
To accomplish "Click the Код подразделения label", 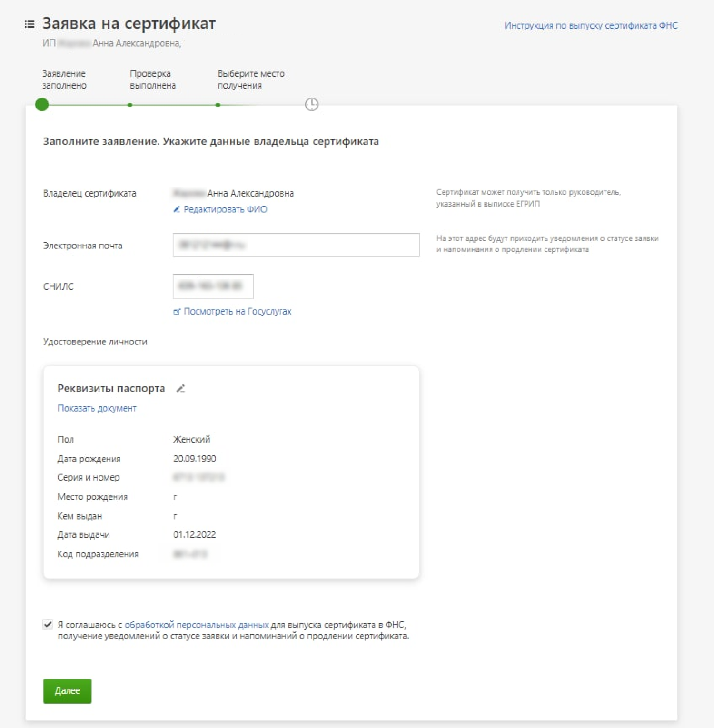I will [x=98, y=554].
